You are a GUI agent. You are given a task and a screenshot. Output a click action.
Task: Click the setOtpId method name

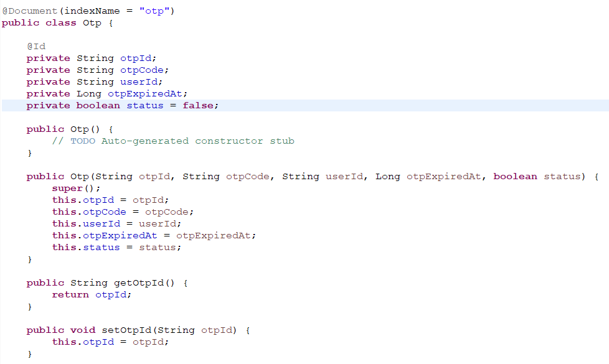coord(126,330)
